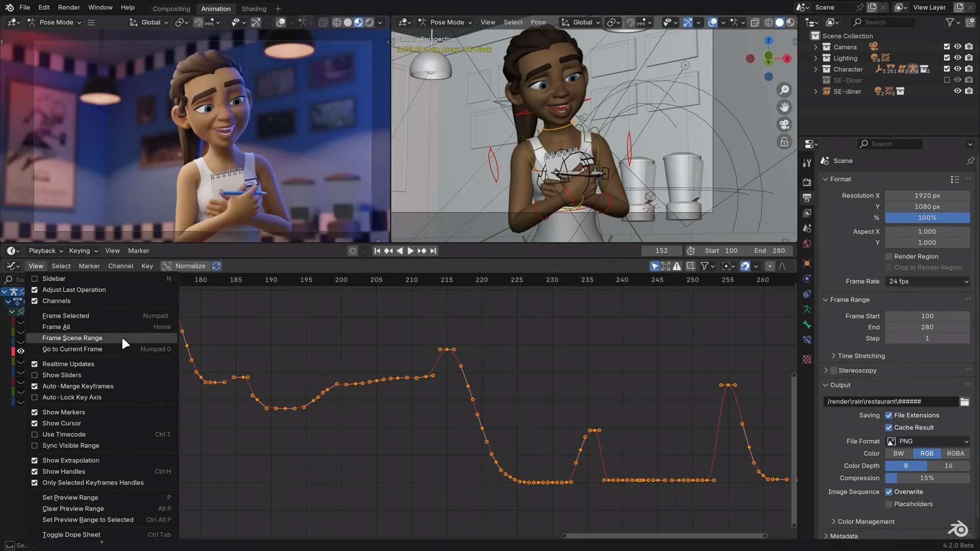Open the World properties tab
The width and height of the screenshot is (980, 551).
click(x=806, y=243)
